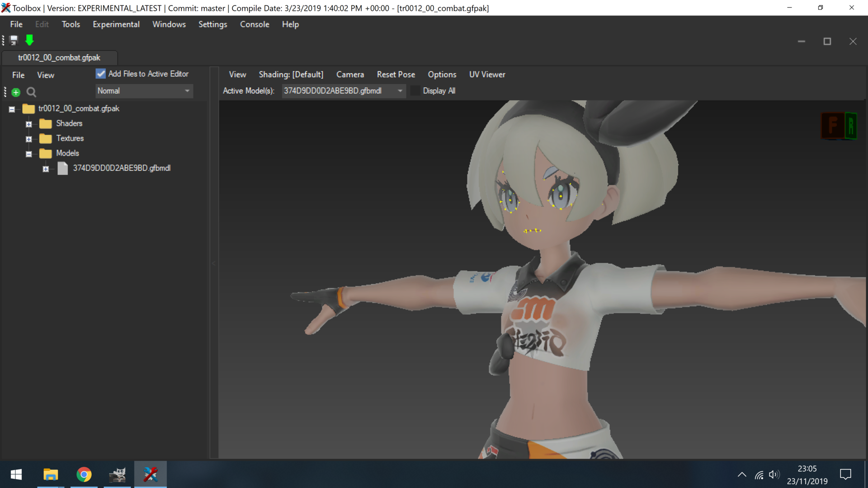Open the Console menu

[255, 24]
